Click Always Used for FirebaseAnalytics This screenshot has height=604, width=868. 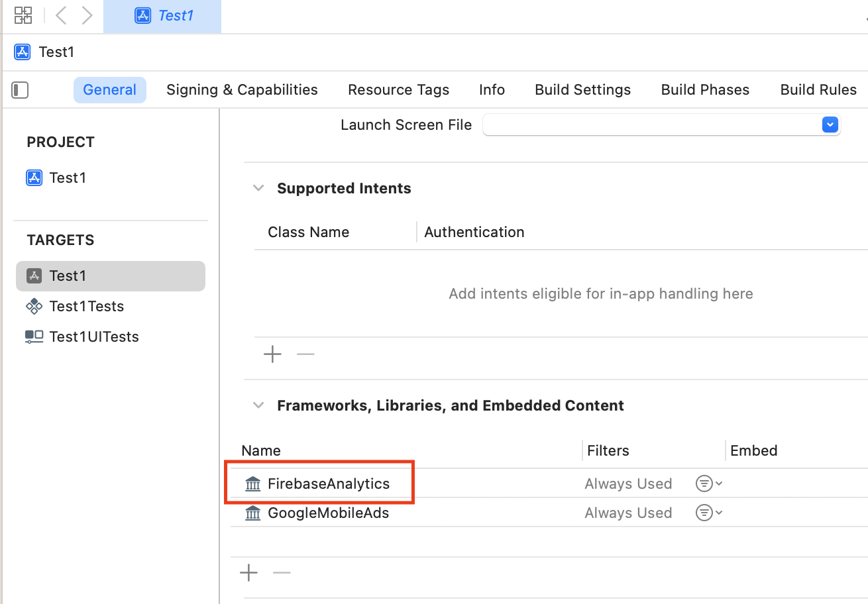tap(628, 484)
